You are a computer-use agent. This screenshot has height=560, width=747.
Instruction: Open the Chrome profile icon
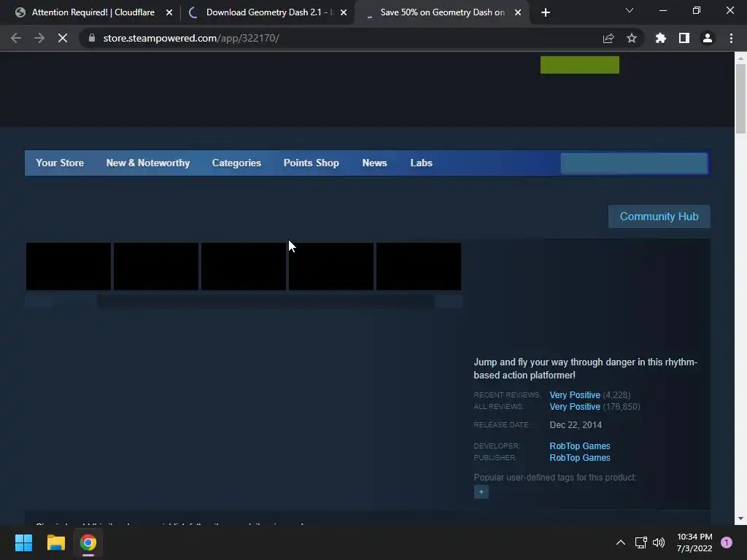[708, 38]
